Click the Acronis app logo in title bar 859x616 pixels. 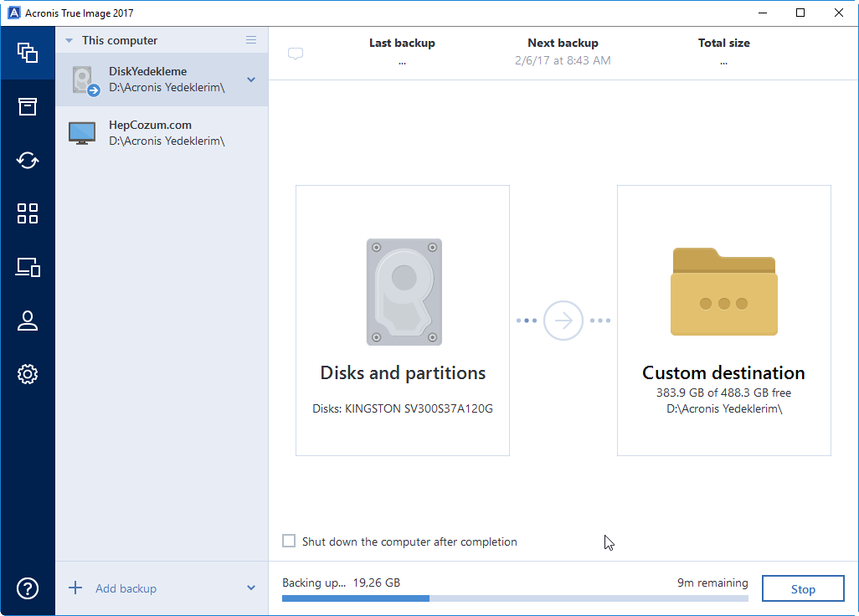click(x=13, y=13)
